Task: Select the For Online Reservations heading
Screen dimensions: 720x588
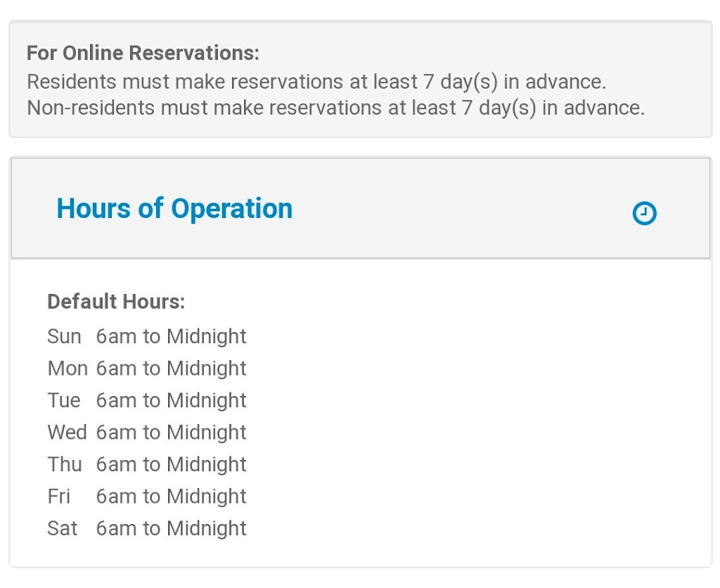Action: [x=143, y=53]
